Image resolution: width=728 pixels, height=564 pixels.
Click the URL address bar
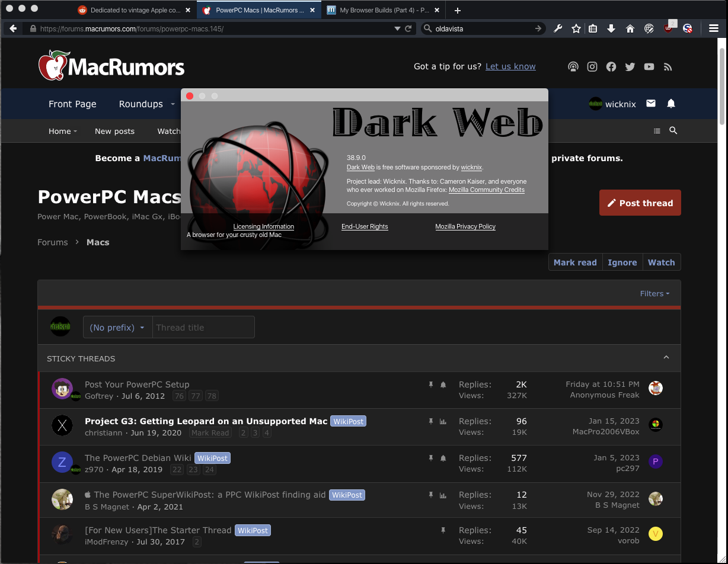(x=213, y=28)
